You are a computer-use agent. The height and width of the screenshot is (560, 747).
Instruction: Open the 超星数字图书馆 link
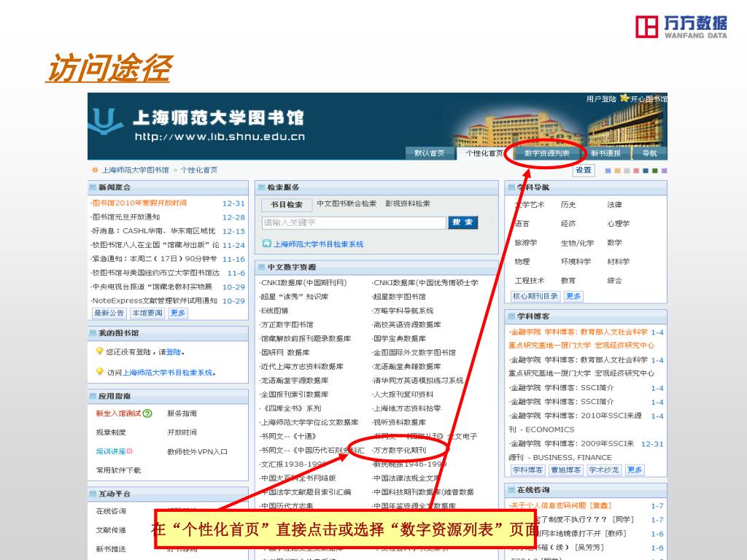tap(399, 296)
